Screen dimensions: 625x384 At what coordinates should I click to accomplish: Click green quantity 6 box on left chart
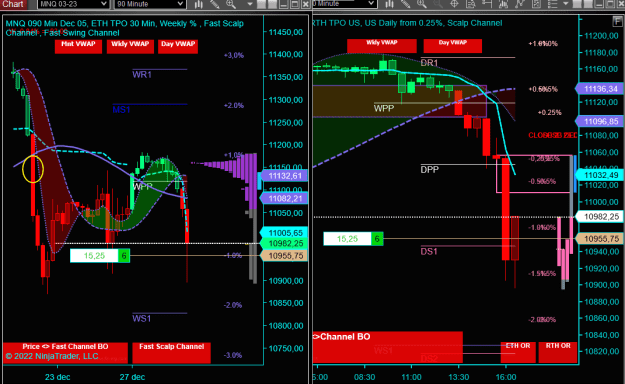coord(124,256)
